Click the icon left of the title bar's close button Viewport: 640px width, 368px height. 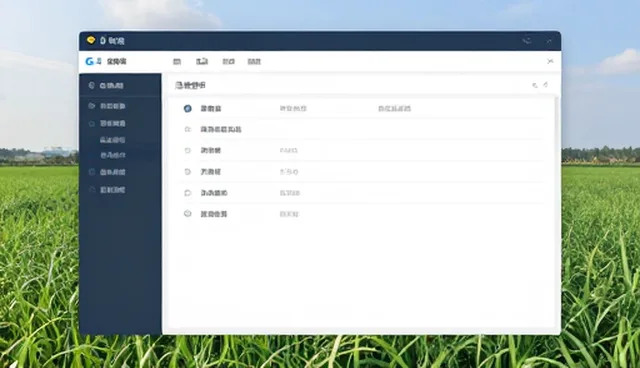pos(527,40)
